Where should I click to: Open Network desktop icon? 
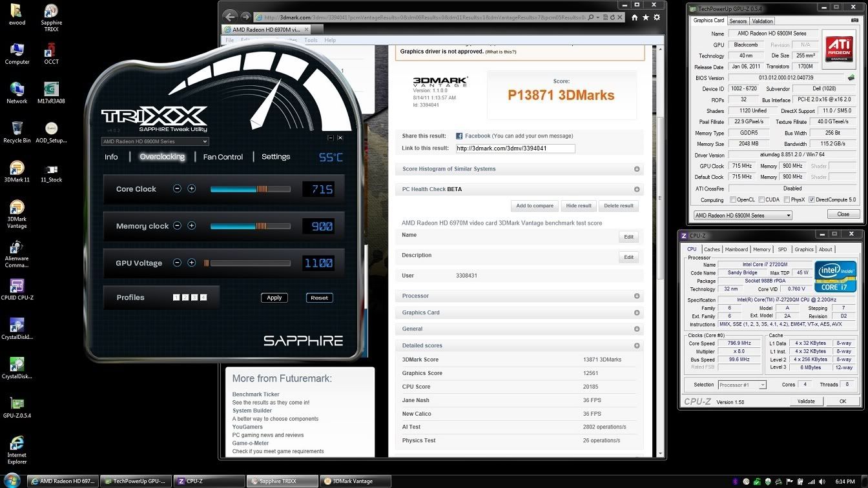(17, 94)
